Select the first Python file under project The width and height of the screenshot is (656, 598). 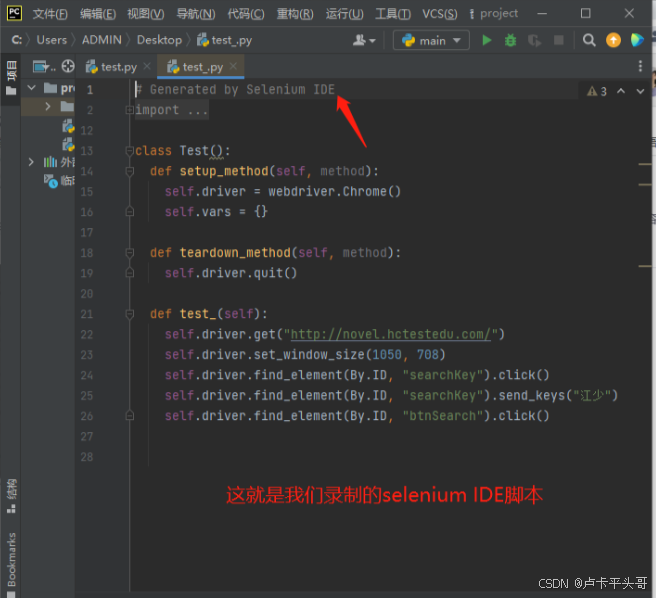point(68,126)
